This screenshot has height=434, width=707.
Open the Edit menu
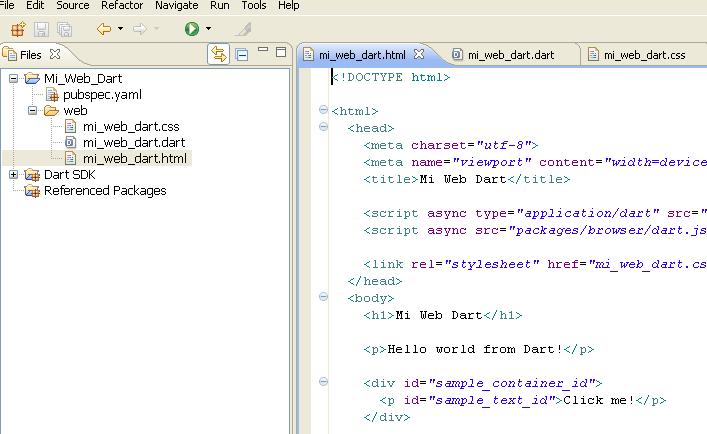(x=35, y=5)
